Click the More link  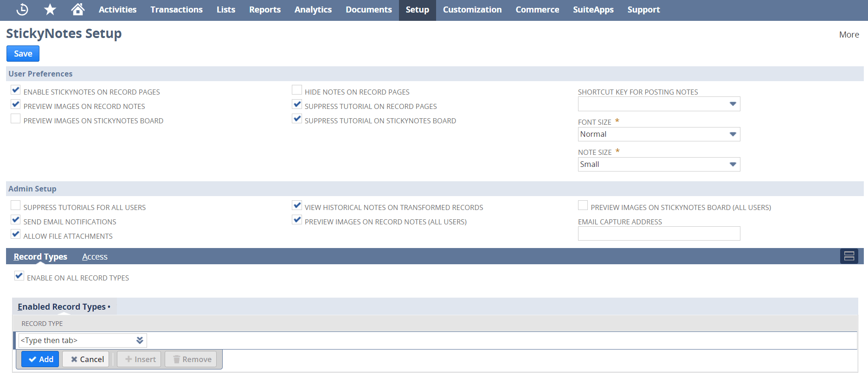click(849, 35)
